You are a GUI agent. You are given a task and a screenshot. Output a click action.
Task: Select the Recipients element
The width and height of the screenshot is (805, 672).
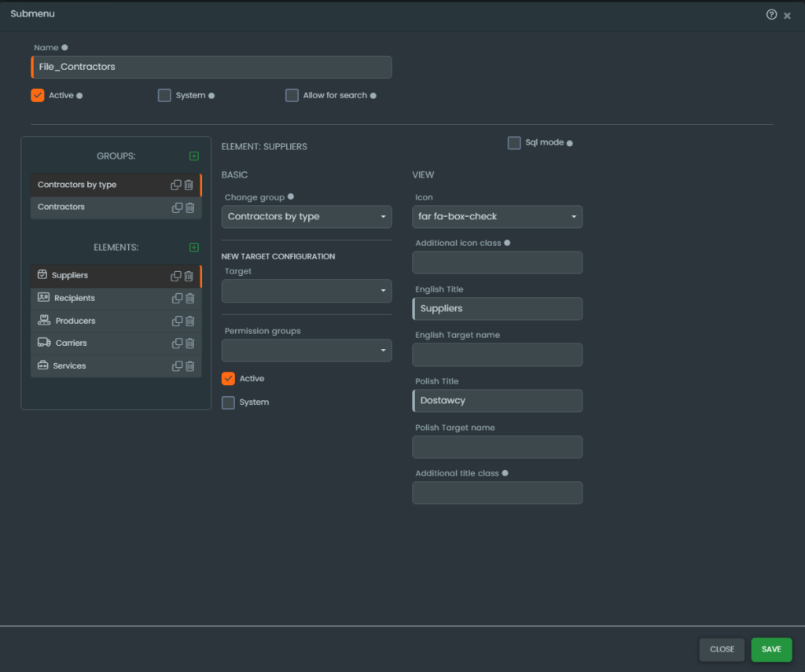(75, 299)
